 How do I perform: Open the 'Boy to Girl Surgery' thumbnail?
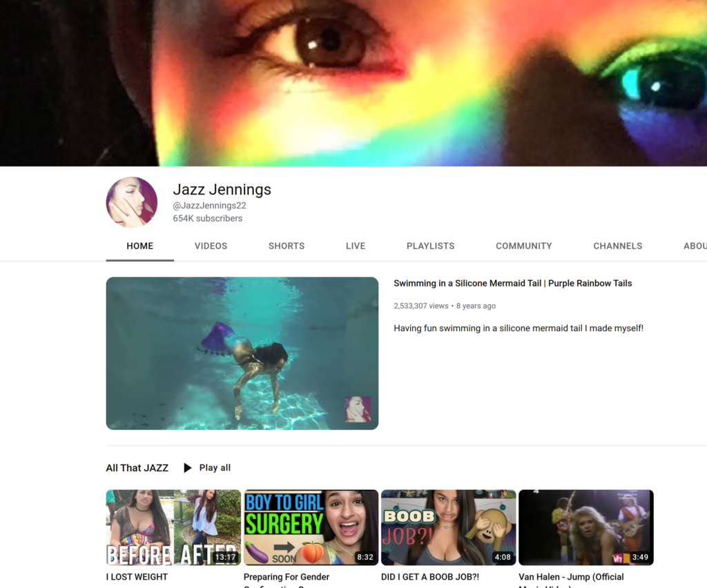[311, 527]
